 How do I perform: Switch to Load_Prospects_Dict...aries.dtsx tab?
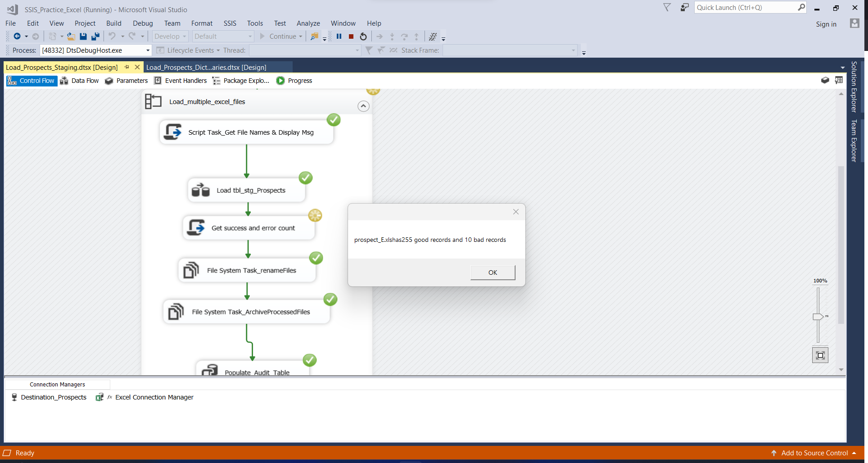tap(206, 68)
